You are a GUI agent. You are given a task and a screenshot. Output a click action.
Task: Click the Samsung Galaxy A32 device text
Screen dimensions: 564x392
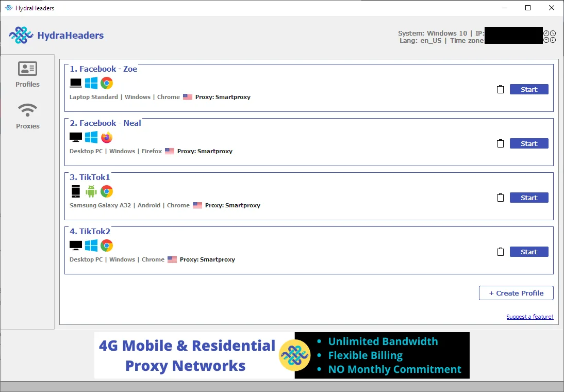(100, 205)
